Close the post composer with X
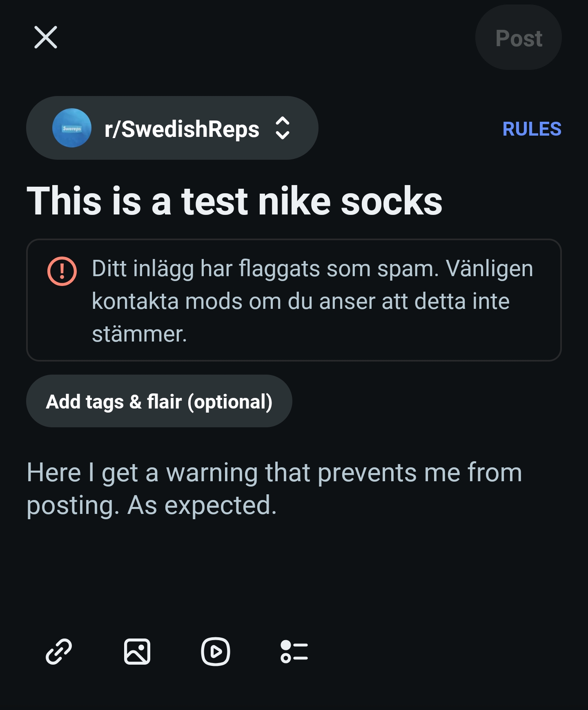The height and width of the screenshot is (710, 588). pyautogui.click(x=45, y=37)
